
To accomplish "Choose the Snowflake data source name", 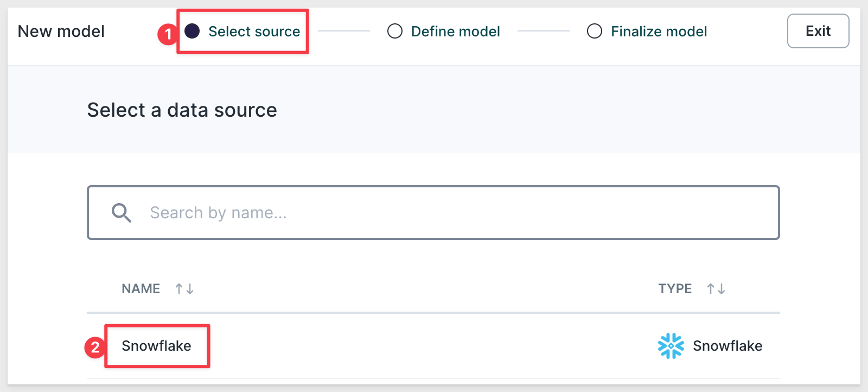I will point(156,346).
